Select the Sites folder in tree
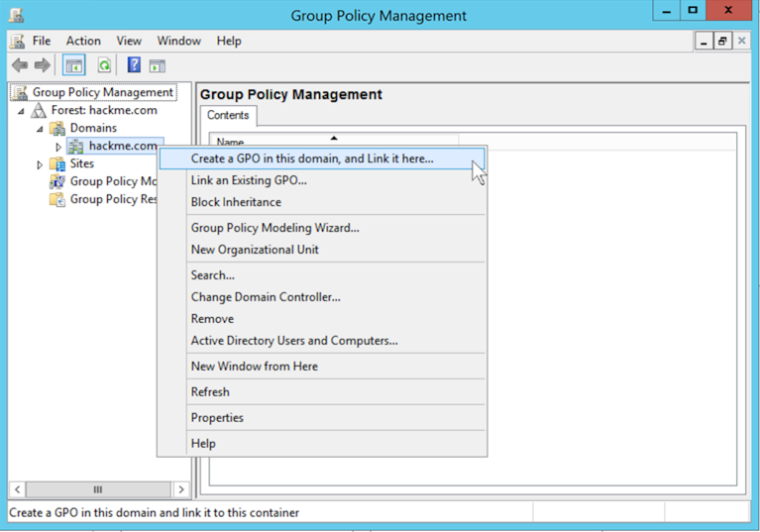Viewport: 760px width, 532px height. [81, 163]
